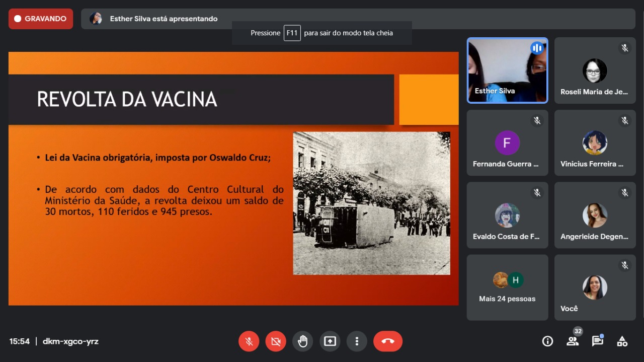The width and height of the screenshot is (644, 362).
Task: Click the muted mic icon on Você tile
Action: (625, 265)
